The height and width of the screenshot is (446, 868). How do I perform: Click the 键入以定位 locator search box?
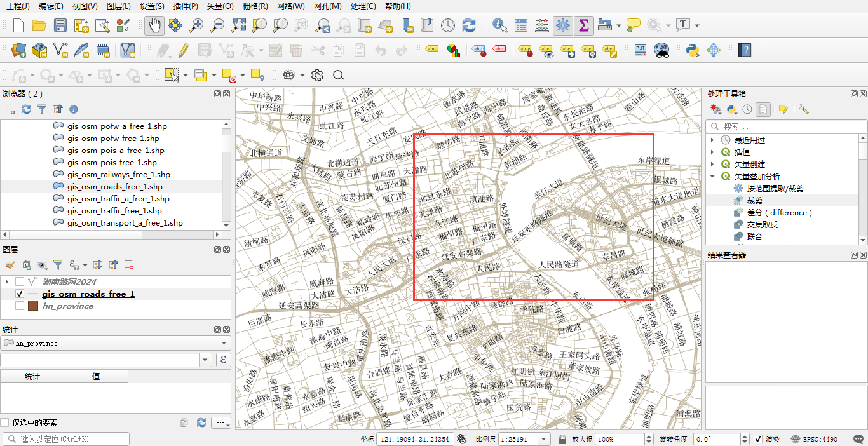tap(66, 439)
